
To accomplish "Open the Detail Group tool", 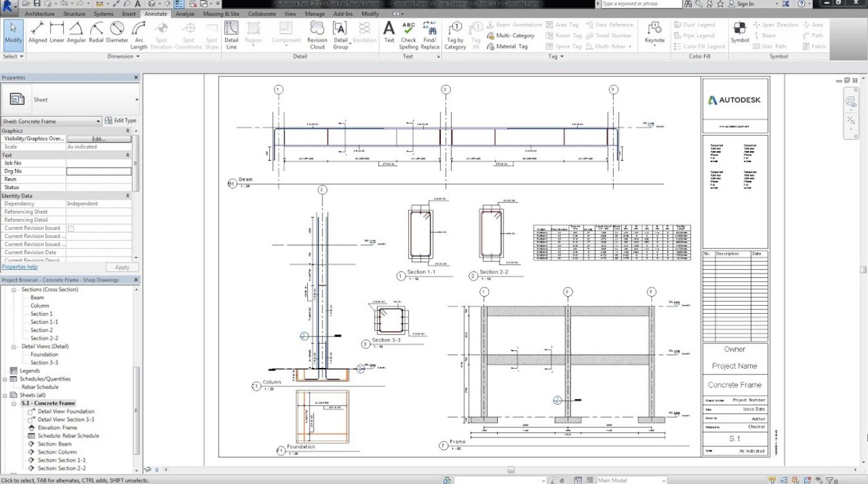I will click(341, 35).
